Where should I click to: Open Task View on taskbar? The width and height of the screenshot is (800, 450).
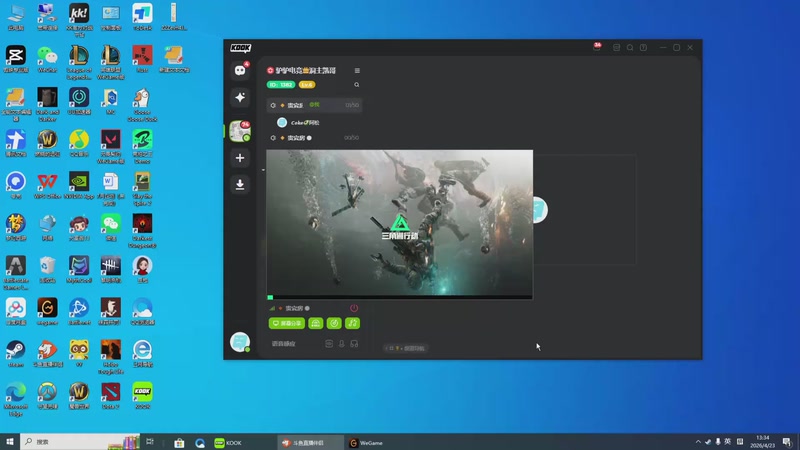coord(150,442)
